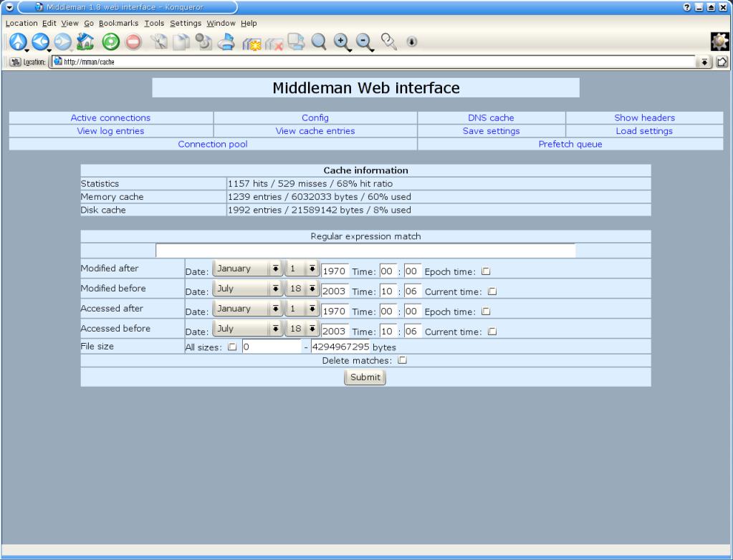
Task: Click the Paste icon in toolbar
Action: (203, 42)
